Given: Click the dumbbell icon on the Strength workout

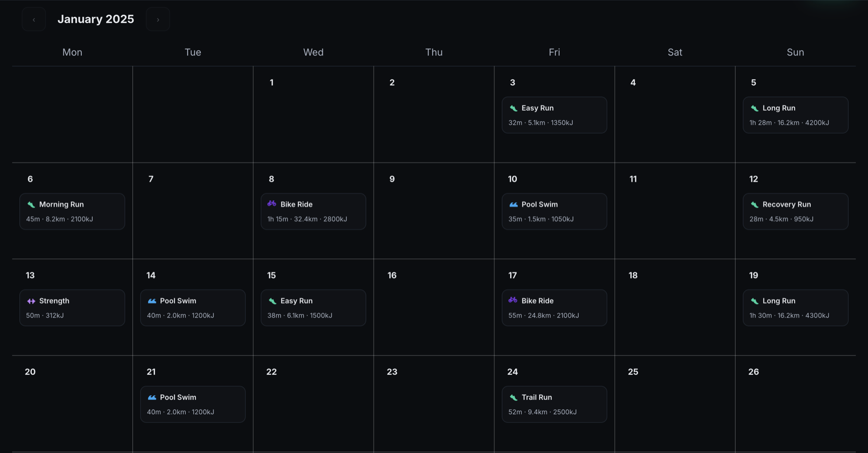Looking at the screenshot, I should (30, 300).
